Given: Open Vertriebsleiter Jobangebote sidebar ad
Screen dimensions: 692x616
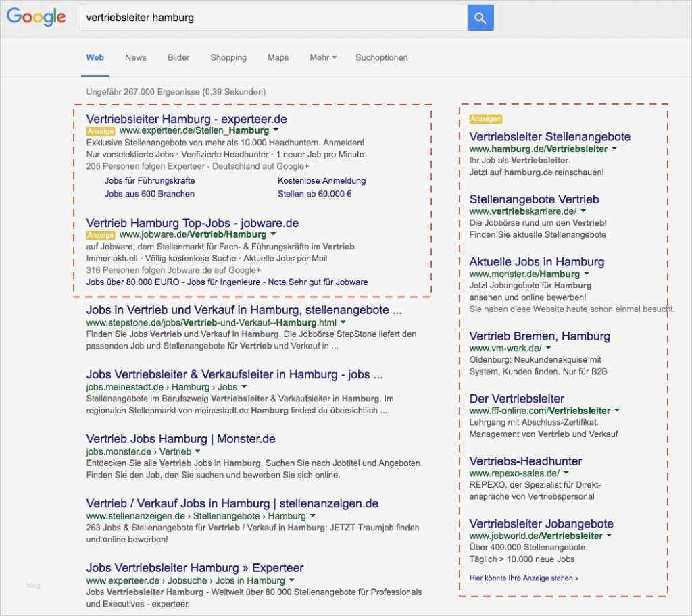Looking at the screenshot, I should (541, 523).
